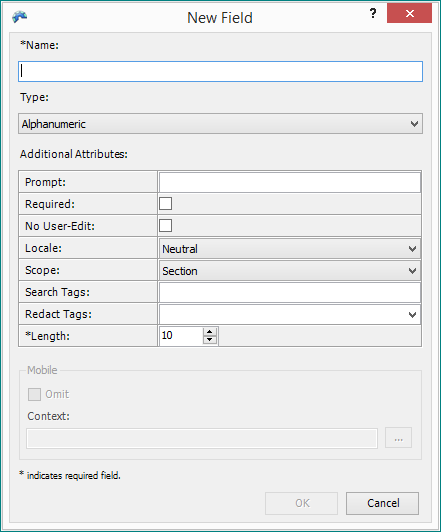This screenshot has height=532, width=441.
Task: Decrease Length with the down arrow
Action: point(210,340)
